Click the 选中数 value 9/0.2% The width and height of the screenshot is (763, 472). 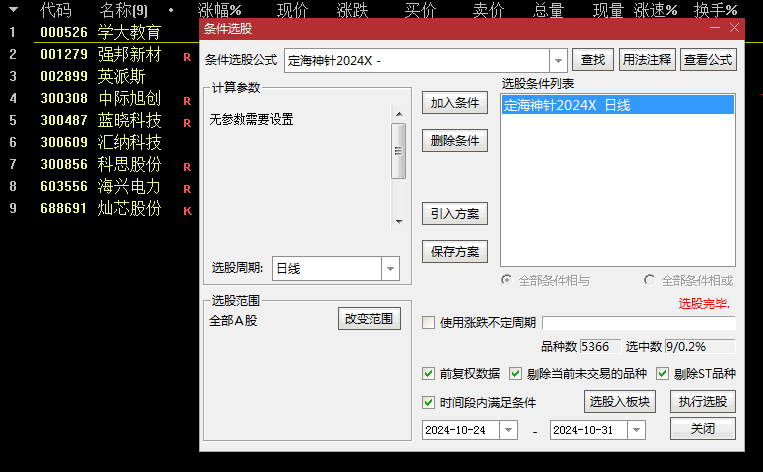point(700,346)
